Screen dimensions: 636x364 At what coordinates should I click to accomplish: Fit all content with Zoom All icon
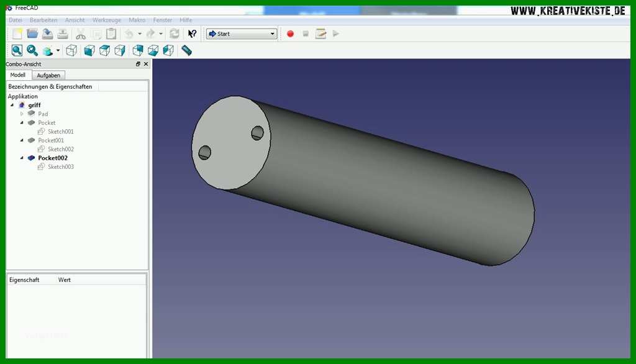(17, 50)
